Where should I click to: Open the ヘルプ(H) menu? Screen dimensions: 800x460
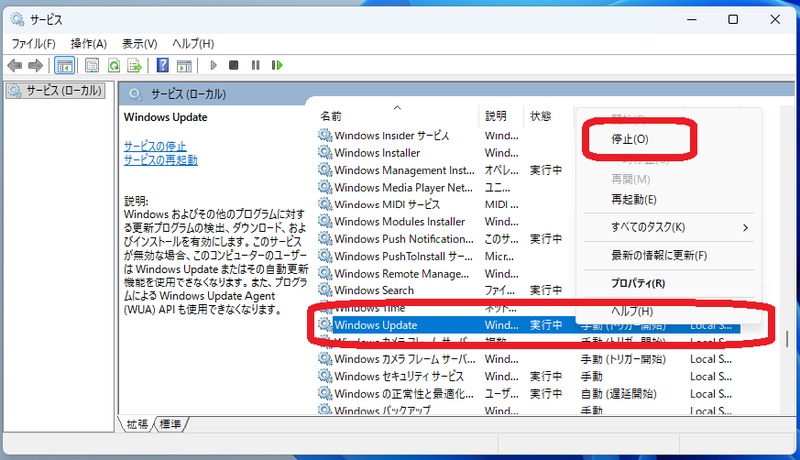pos(193,44)
